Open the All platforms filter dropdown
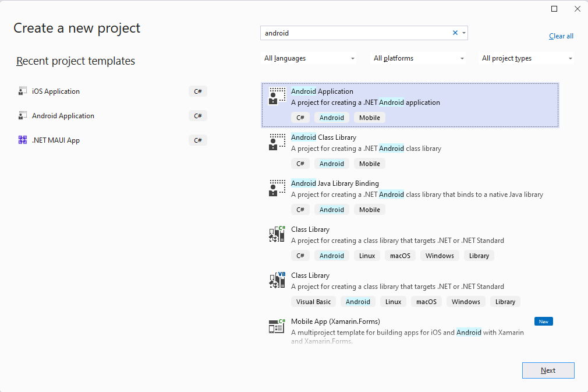Viewport: 588px width, 392px height. point(418,58)
